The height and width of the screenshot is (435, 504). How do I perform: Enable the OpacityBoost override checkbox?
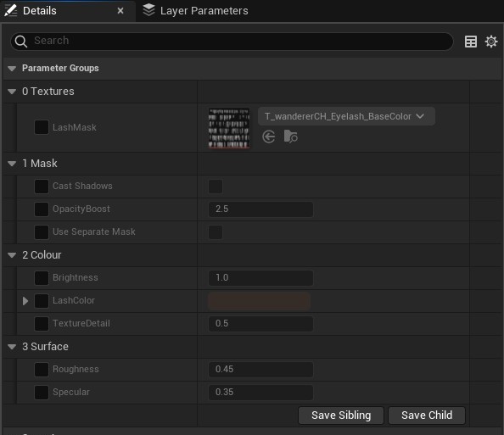42,209
